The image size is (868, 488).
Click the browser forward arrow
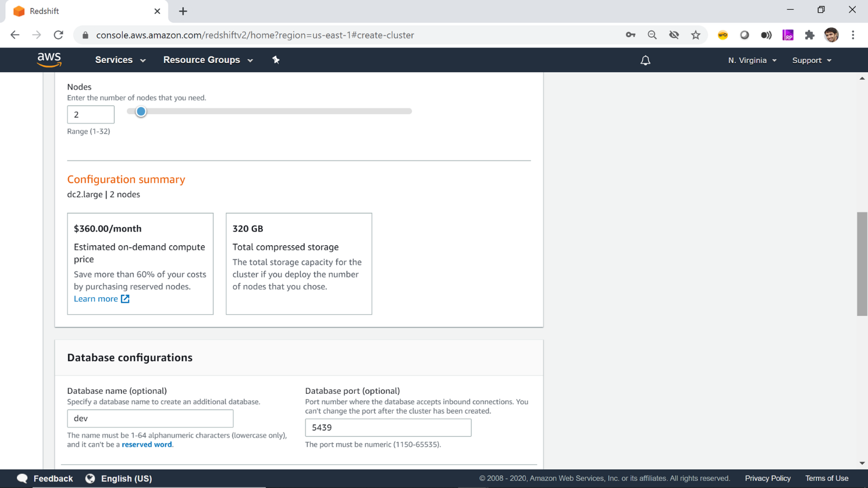(x=37, y=35)
